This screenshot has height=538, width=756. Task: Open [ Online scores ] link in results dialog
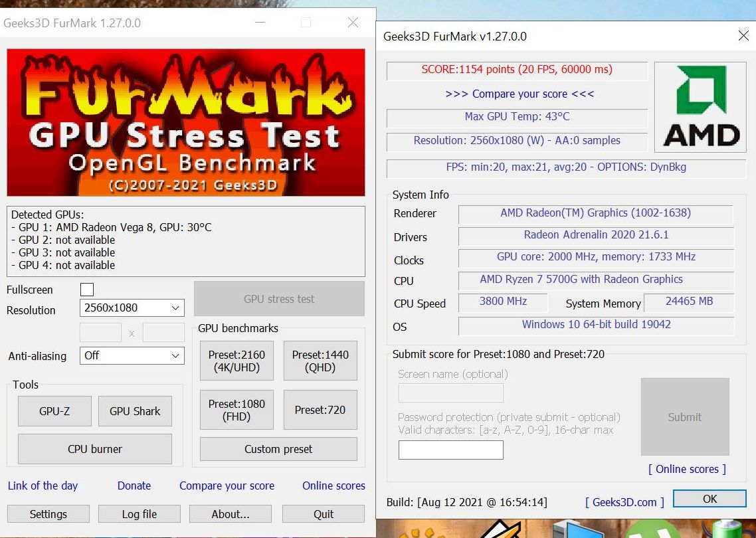687,468
